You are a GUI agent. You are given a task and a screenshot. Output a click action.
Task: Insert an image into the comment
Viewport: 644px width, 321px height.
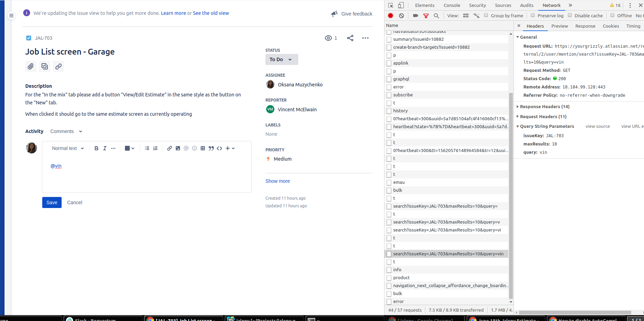pos(178,148)
